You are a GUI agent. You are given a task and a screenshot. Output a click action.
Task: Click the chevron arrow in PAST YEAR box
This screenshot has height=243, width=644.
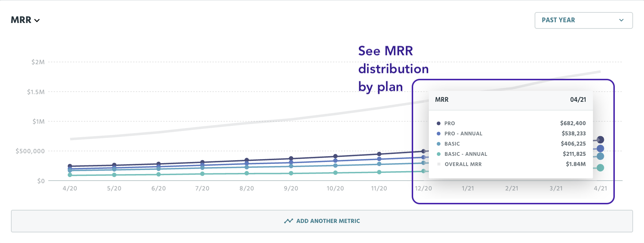pos(621,20)
